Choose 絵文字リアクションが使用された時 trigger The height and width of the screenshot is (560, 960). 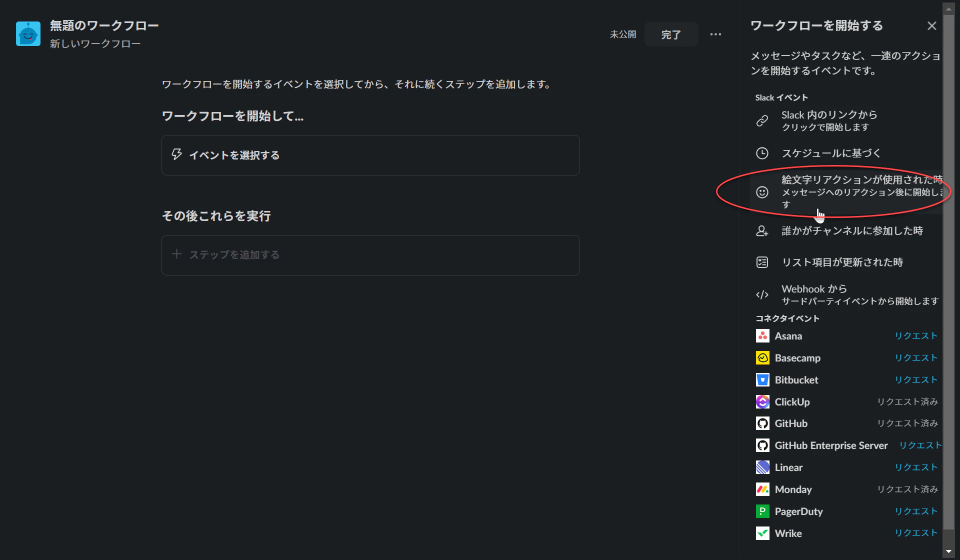pos(846,192)
